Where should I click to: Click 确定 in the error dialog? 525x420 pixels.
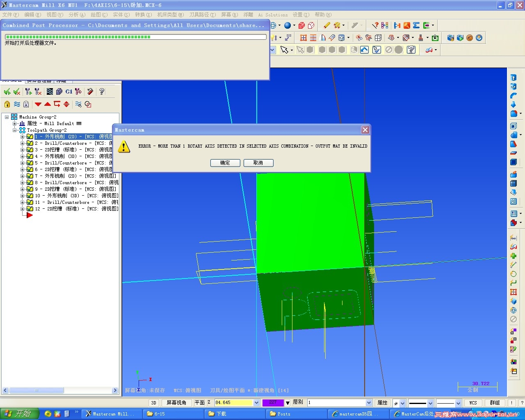tap(225, 163)
